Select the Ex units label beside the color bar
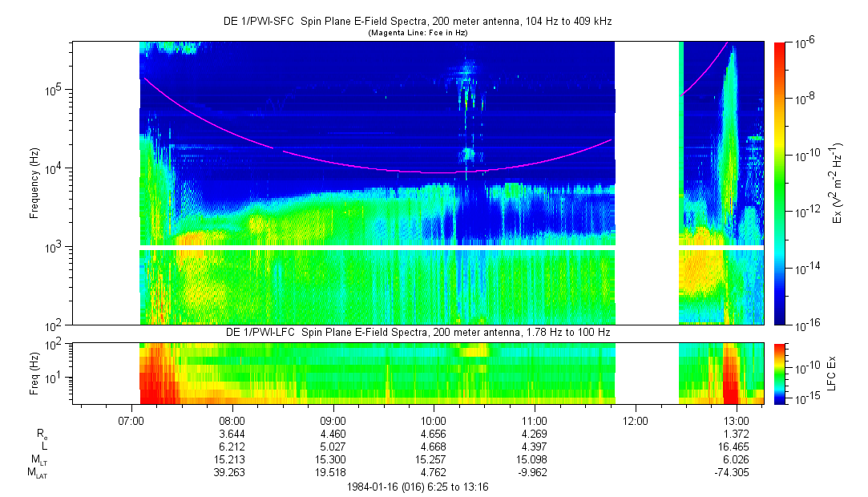Image resolution: width=868 pixels, height=497 pixels. click(838, 183)
